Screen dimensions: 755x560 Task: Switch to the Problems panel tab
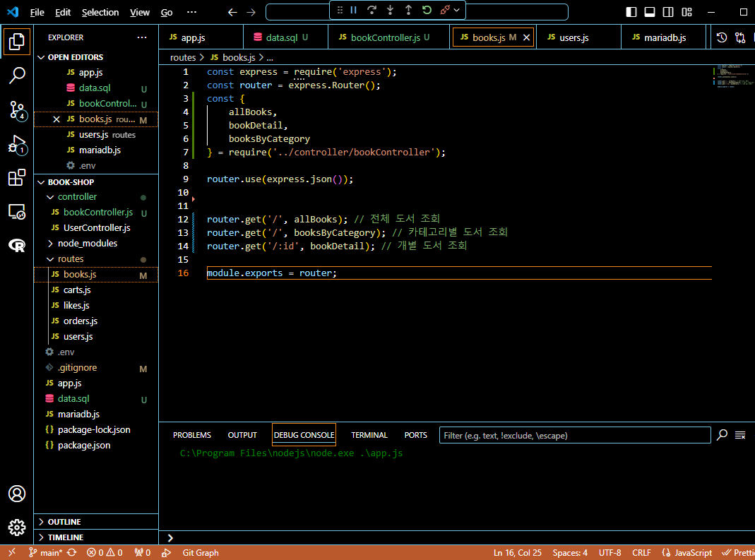(x=191, y=435)
